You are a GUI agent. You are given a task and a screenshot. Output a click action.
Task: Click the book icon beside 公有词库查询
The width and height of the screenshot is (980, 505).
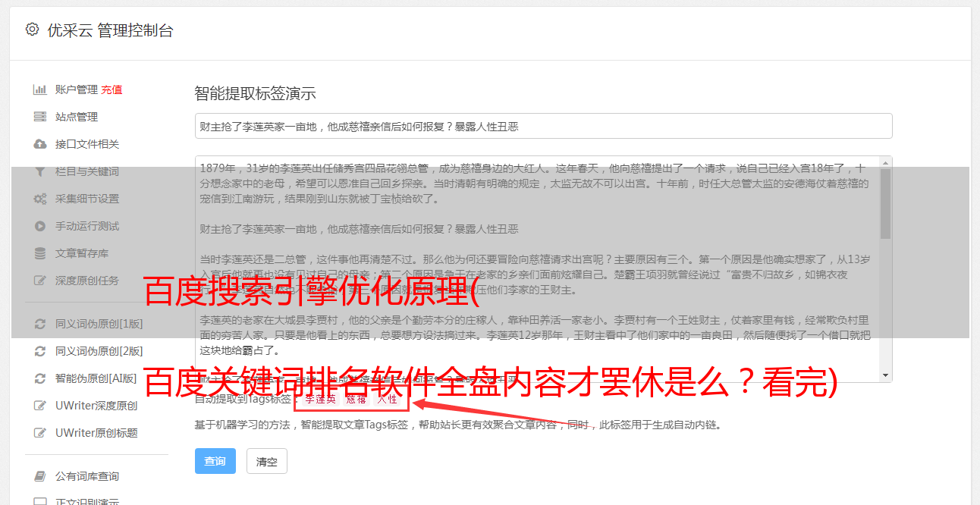[40, 476]
